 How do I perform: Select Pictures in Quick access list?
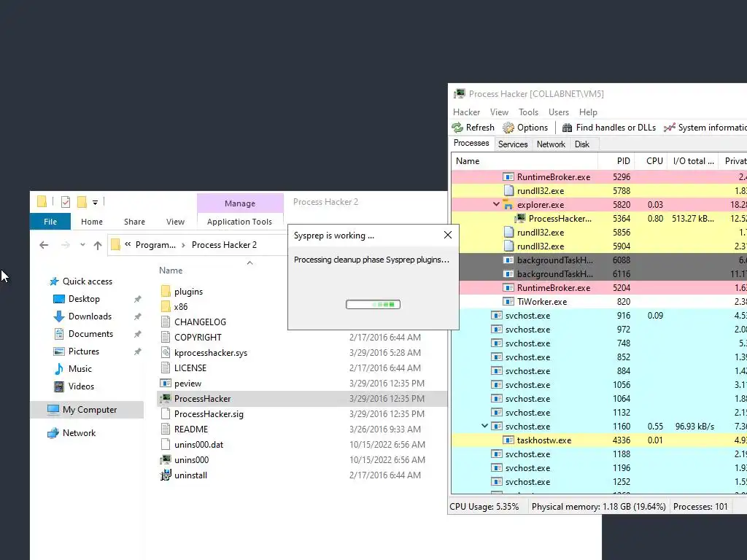(x=83, y=351)
